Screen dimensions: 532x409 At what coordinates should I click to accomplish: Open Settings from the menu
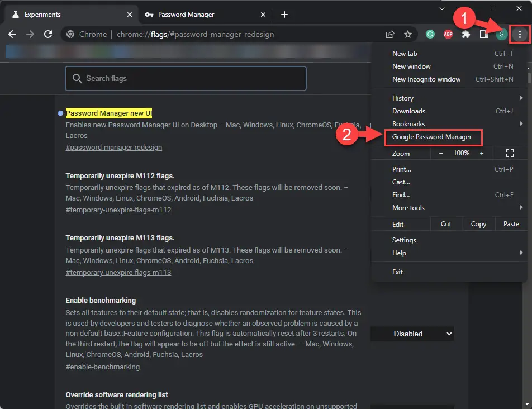click(x=449, y=240)
